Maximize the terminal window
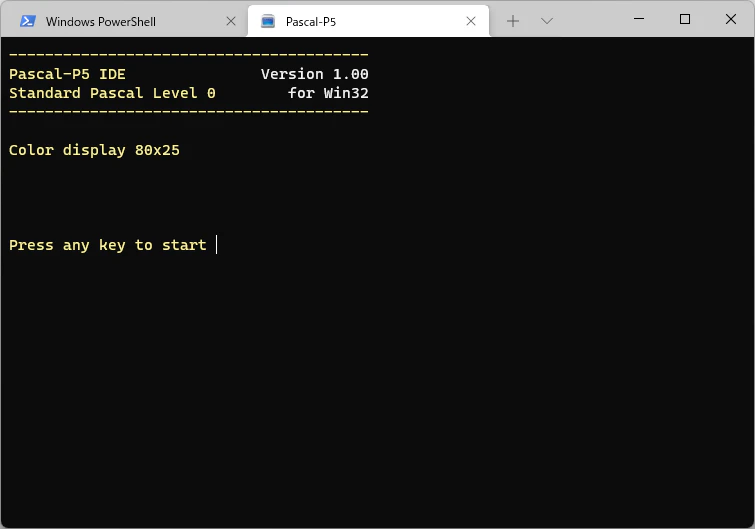The height and width of the screenshot is (529, 755). tap(685, 19)
